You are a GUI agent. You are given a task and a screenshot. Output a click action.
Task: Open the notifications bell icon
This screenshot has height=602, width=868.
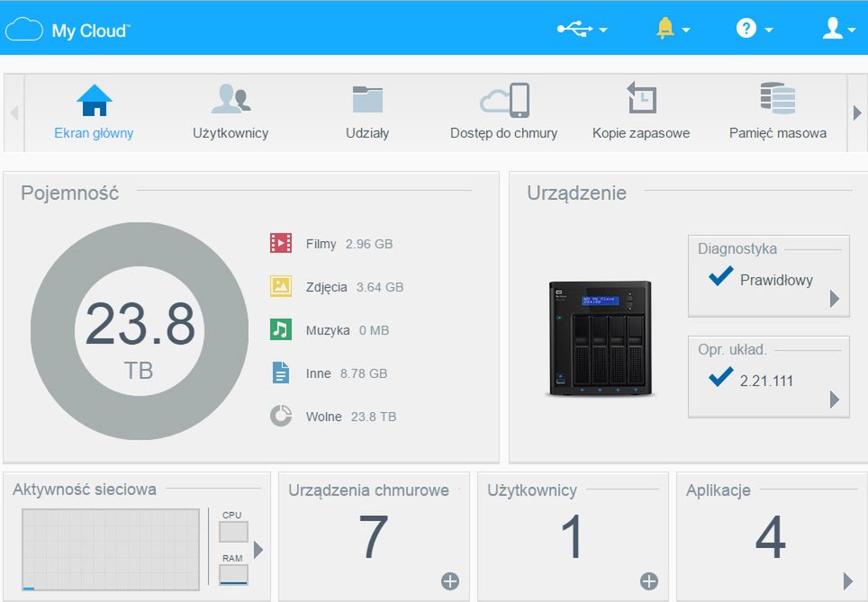tap(665, 28)
